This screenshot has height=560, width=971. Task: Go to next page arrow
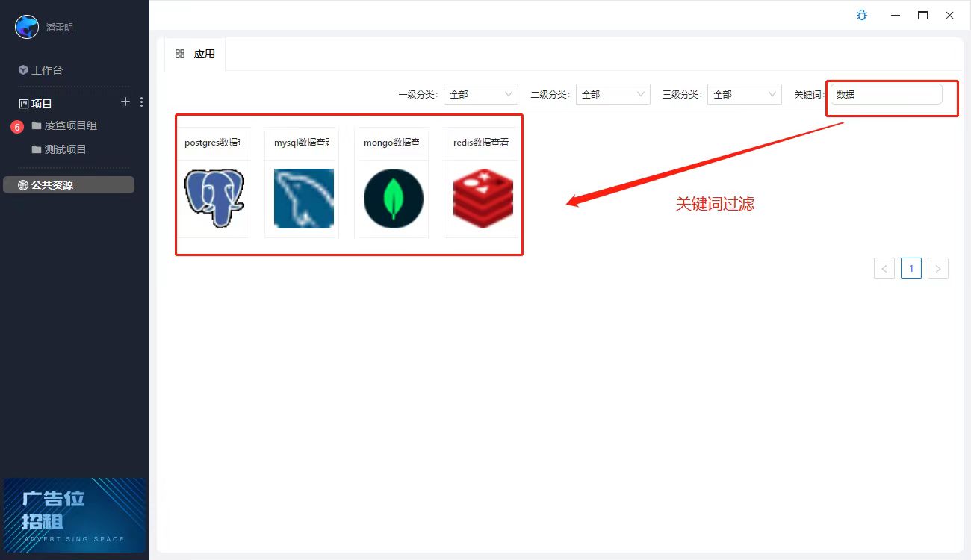click(x=938, y=268)
